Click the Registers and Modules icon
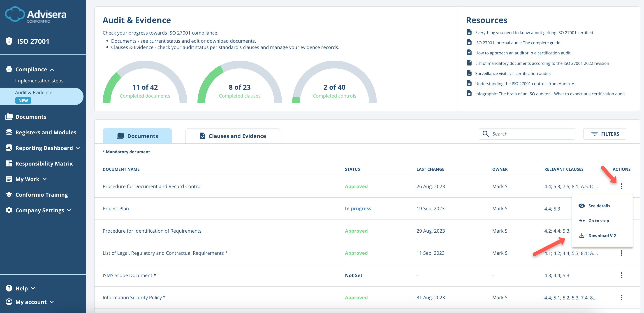The height and width of the screenshot is (313, 644). (x=9, y=132)
